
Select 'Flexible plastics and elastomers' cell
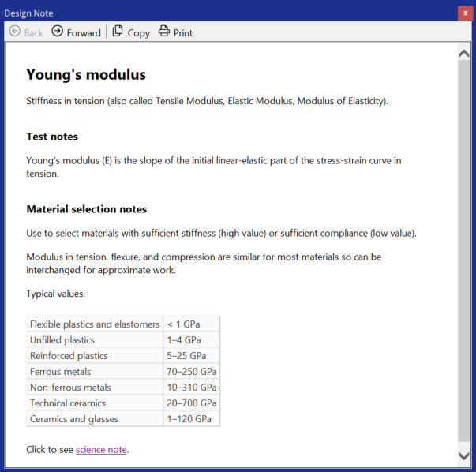tap(95, 324)
